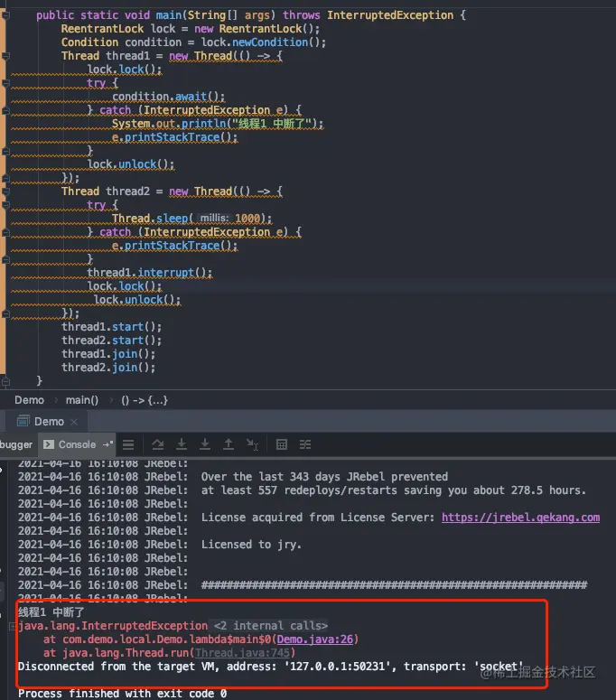The height and width of the screenshot is (700, 616).
Task: Open the Thread.java:745 stack trace link
Action: (x=242, y=653)
